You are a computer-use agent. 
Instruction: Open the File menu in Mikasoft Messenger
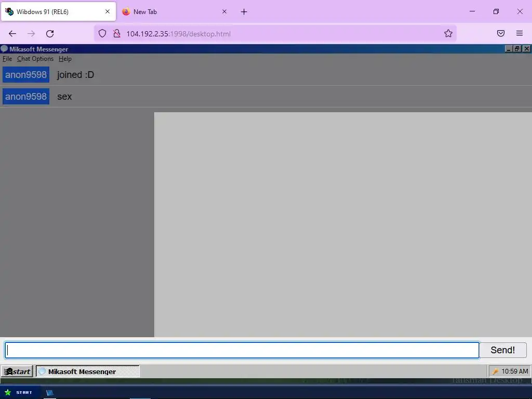click(x=7, y=59)
